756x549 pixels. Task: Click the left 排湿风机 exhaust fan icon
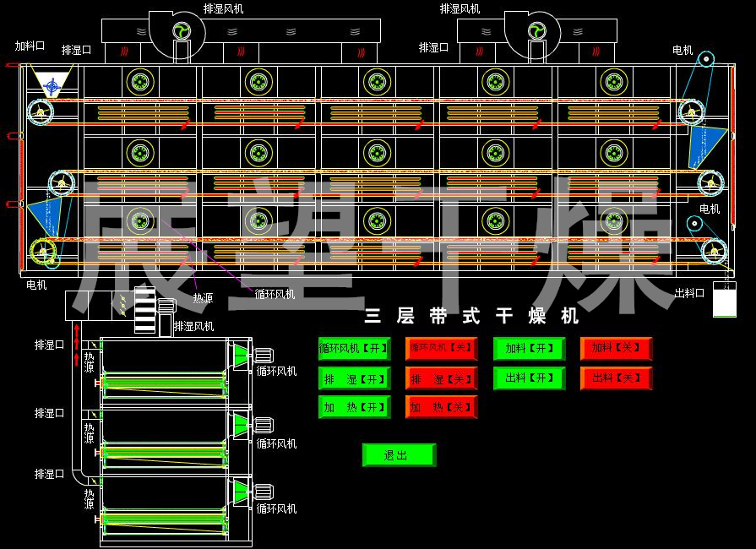[181, 31]
